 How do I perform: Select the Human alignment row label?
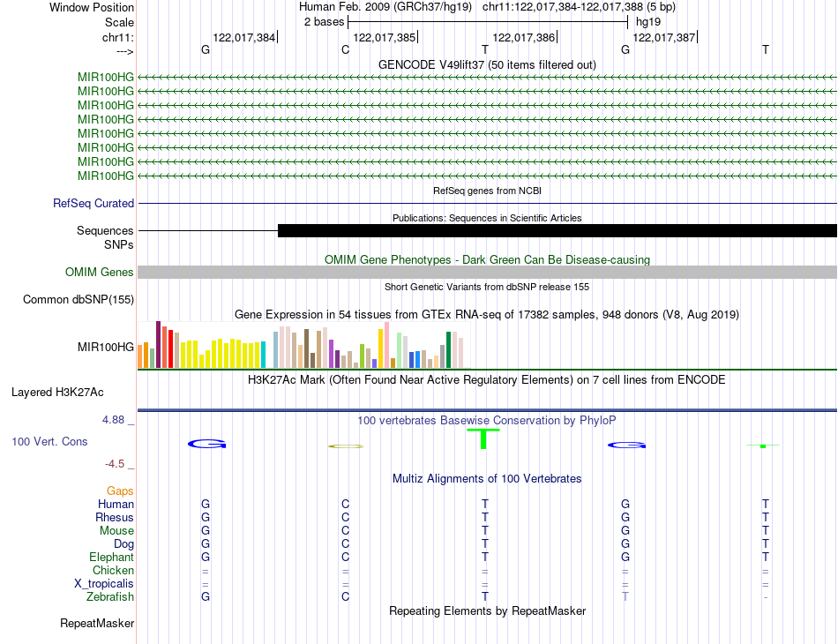(116, 504)
